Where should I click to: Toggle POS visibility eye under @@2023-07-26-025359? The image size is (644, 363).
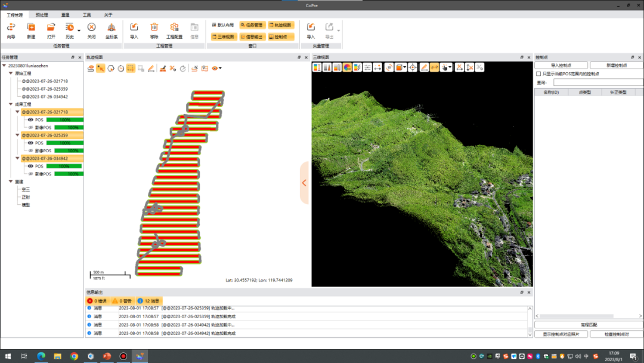point(30,143)
